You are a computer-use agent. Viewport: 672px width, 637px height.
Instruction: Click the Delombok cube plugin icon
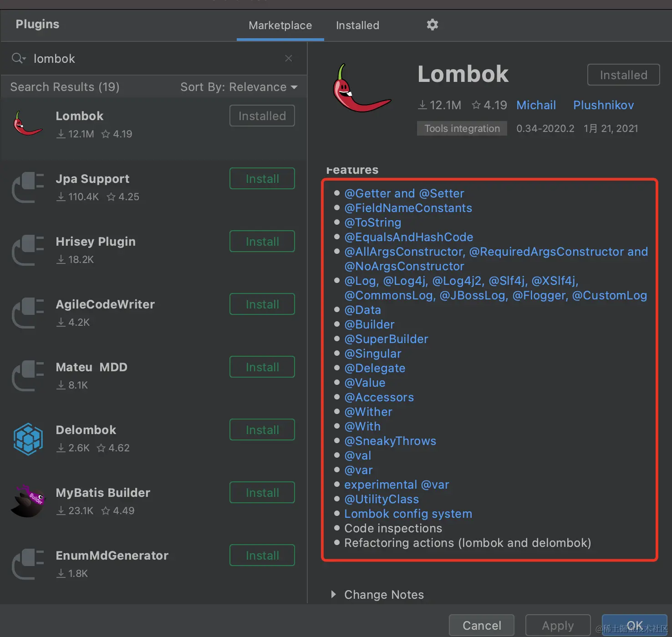(28, 438)
